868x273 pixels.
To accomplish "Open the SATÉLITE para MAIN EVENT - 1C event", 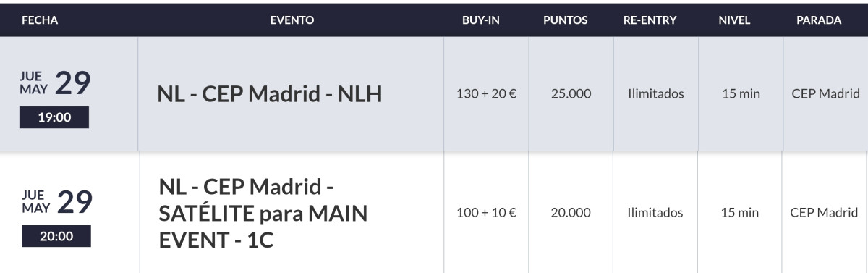I will coord(263,213).
